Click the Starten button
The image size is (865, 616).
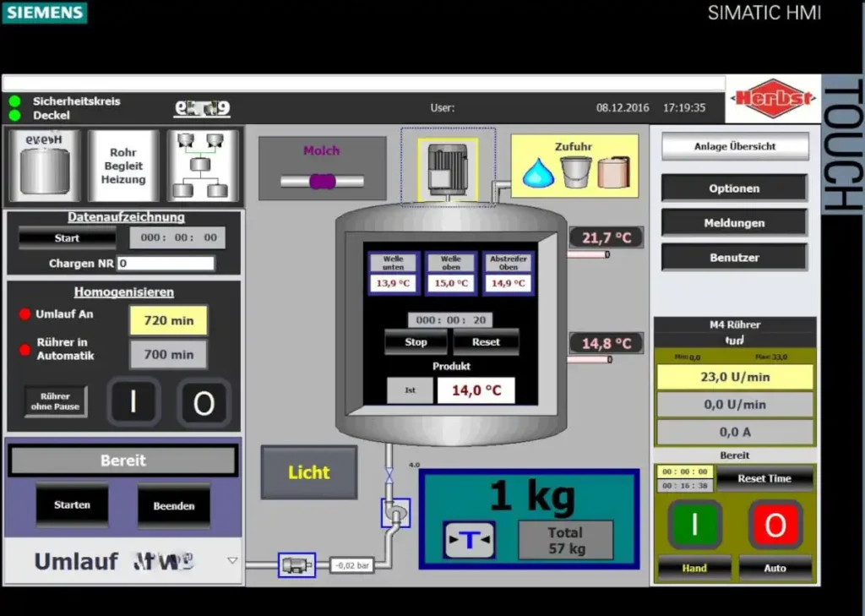click(x=73, y=505)
